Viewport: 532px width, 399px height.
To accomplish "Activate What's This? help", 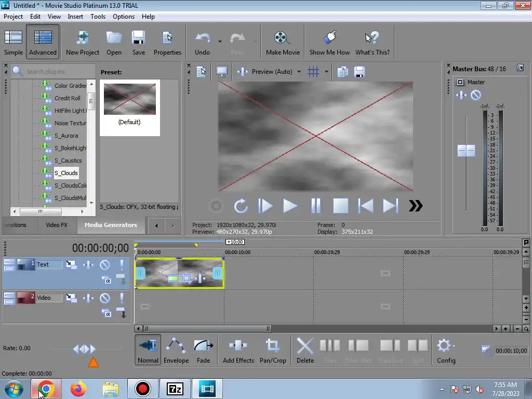I will coord(373,42).
